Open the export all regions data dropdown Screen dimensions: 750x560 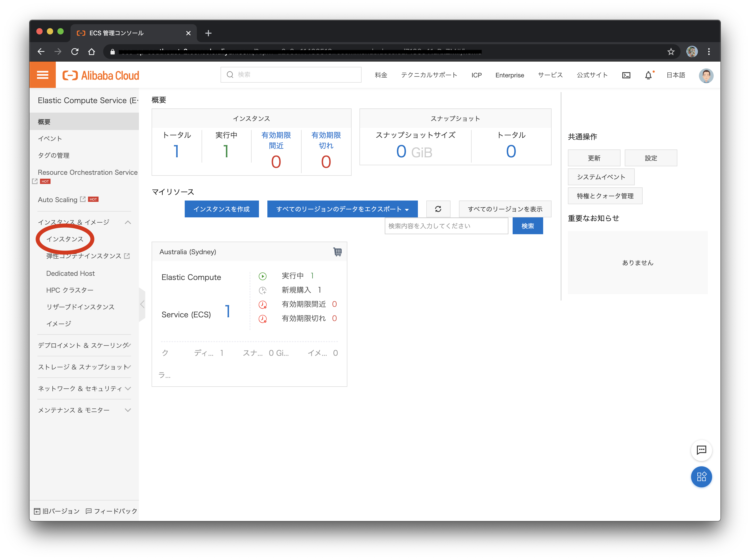click(x=342, y=209)
